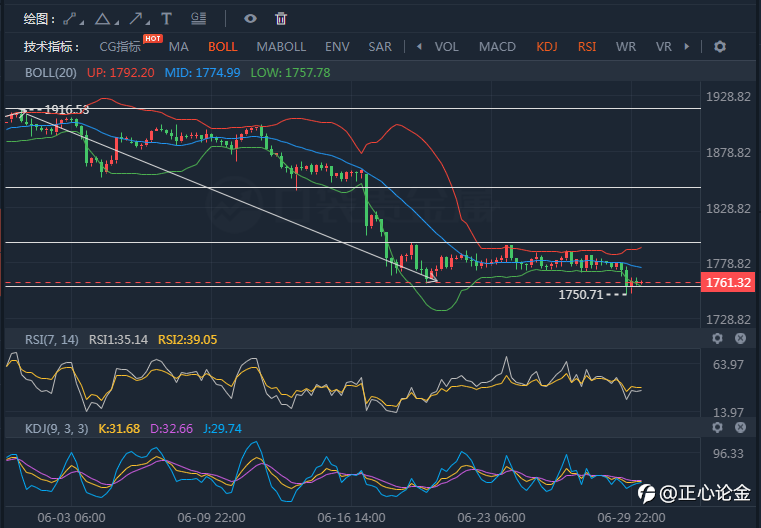Delete drawings with the trash icon
Image resolution: width=761 pixels, height=528 pixels.
point(281,19)
